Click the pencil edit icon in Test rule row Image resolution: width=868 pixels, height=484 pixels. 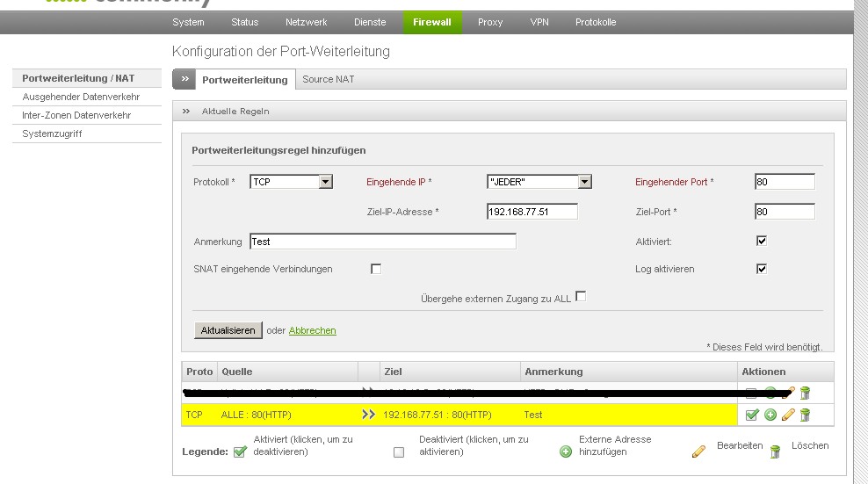[788, 415]
